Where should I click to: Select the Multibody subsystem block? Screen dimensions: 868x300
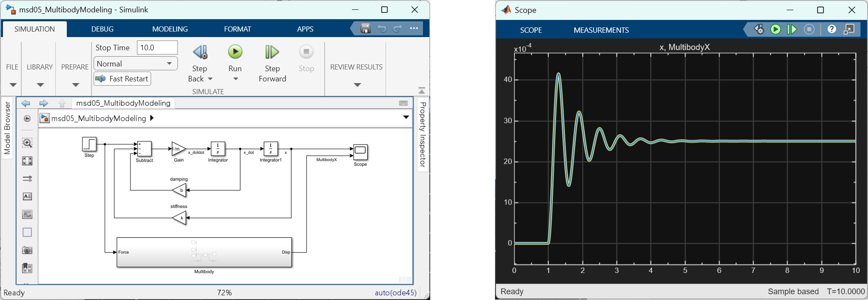[204, 253]
